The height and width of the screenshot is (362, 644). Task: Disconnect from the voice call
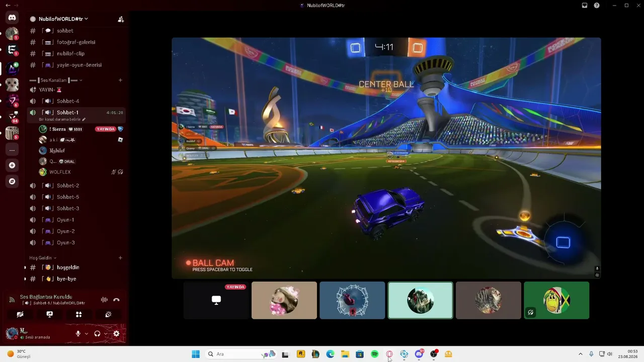(116, 300)
